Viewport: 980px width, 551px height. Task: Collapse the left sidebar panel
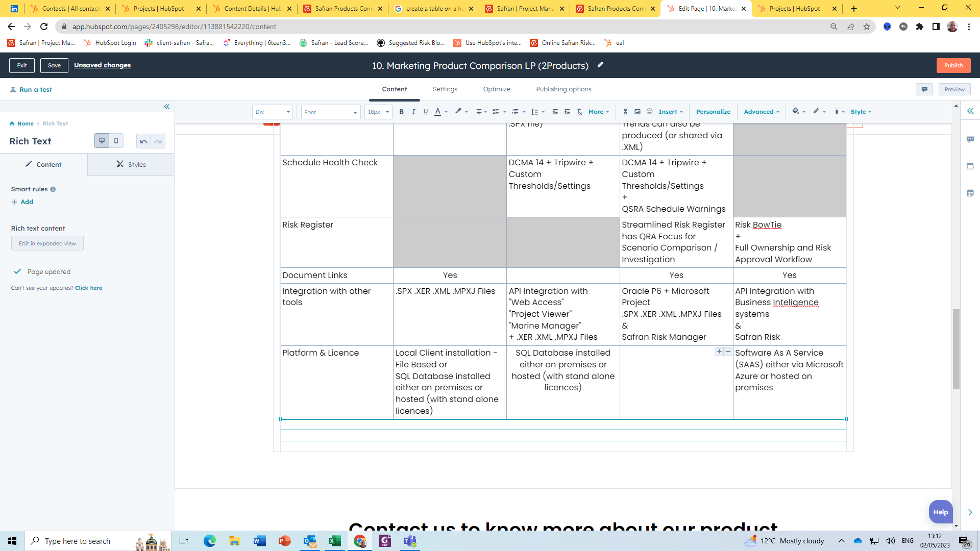coord(167,107)
